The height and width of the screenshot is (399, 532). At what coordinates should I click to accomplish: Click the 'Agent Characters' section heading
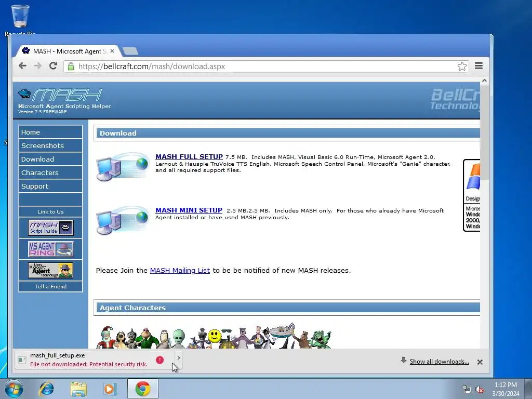click(132, 308)
